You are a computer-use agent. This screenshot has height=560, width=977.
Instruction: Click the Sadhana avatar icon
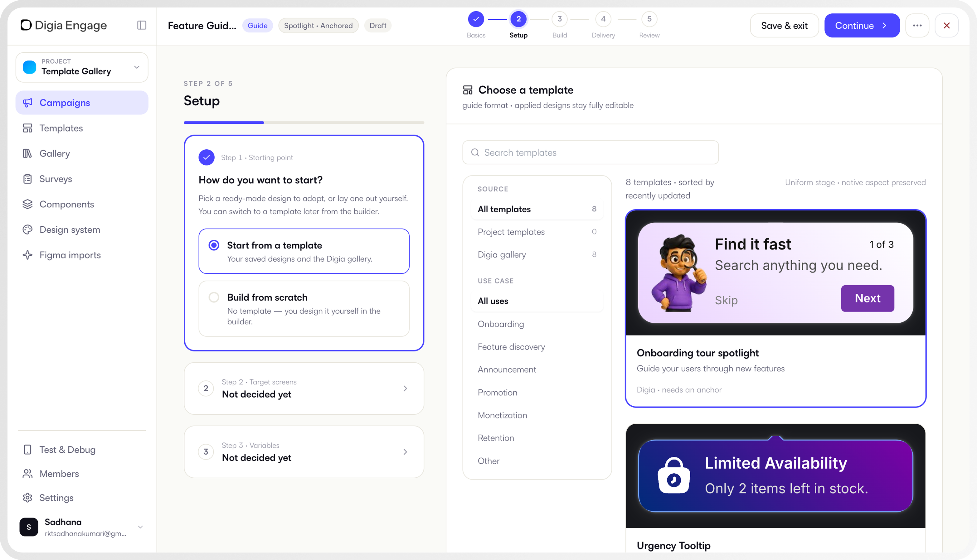click(29, 527)
